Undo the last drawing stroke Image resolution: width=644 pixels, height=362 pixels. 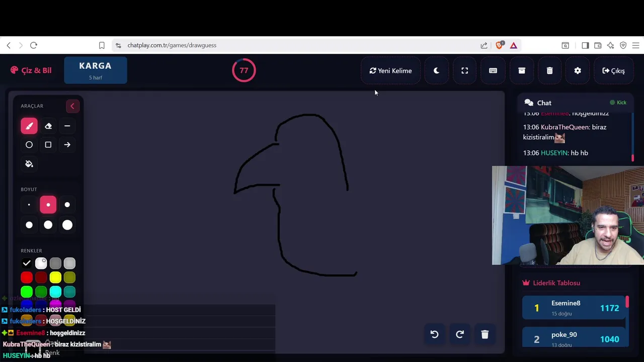[435, 334]
